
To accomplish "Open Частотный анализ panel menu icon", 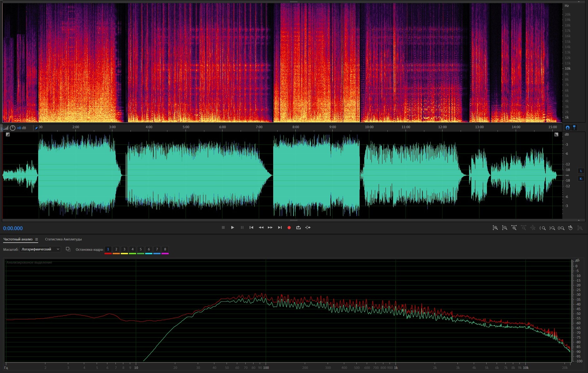I will pos(37,239).
